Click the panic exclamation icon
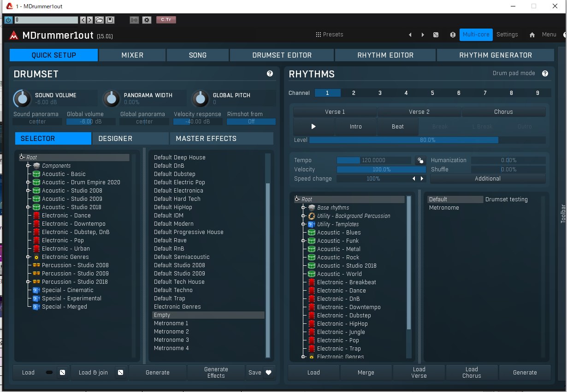This screenshot has height=392, width=567. pyautogui.click(x=453, y=35)
